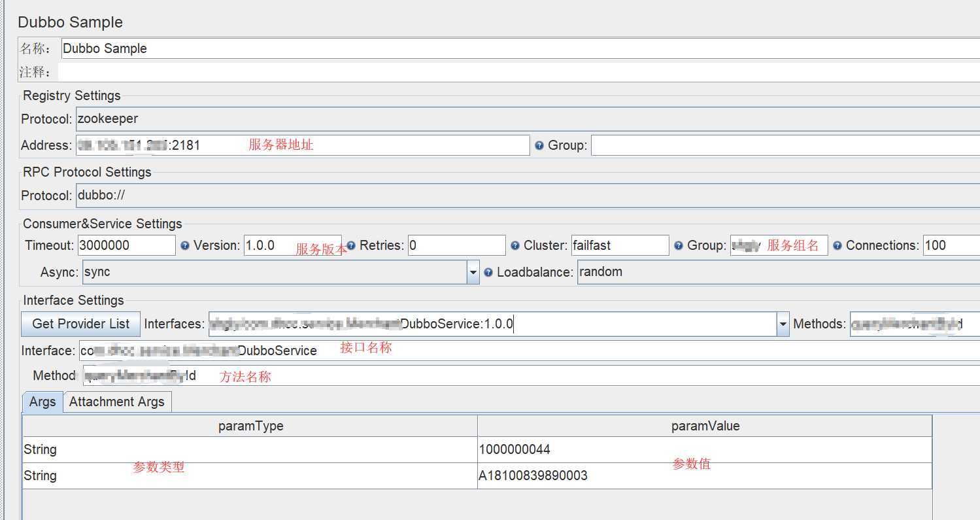980x520 pixels.
Task: Click the Cluster field showing failfast
Action: 620,245
